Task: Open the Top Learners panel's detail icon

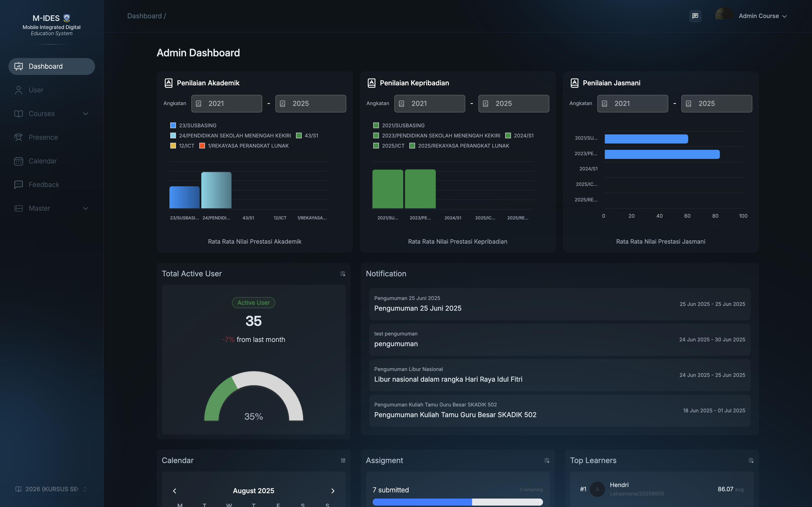Action: click(x=751, y=461)
